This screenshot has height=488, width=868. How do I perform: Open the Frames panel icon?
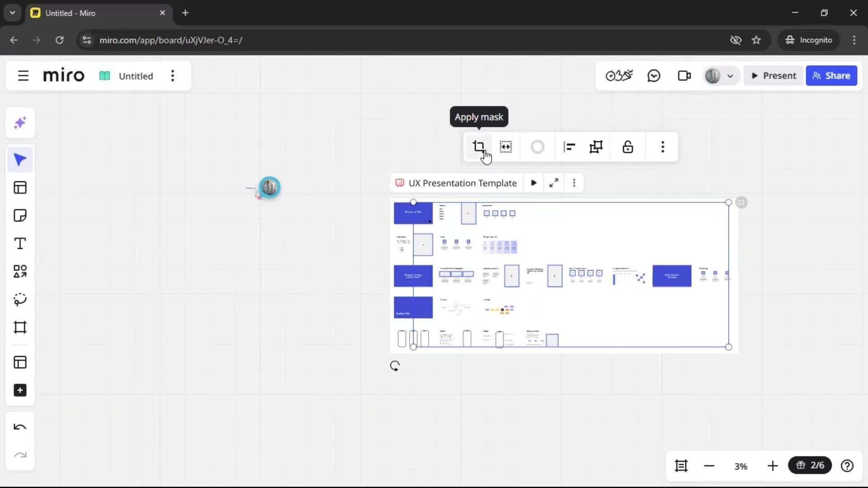(x=681, y=466)
